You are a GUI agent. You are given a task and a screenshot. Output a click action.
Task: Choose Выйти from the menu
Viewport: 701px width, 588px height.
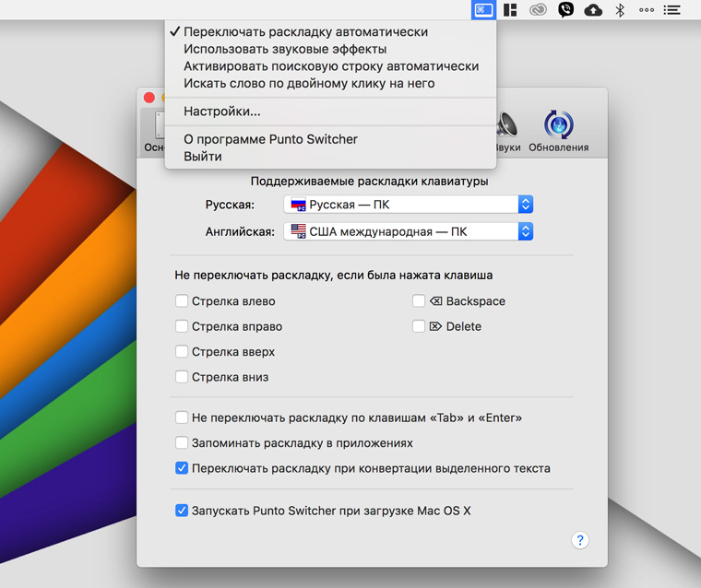[x=203, y=157]
